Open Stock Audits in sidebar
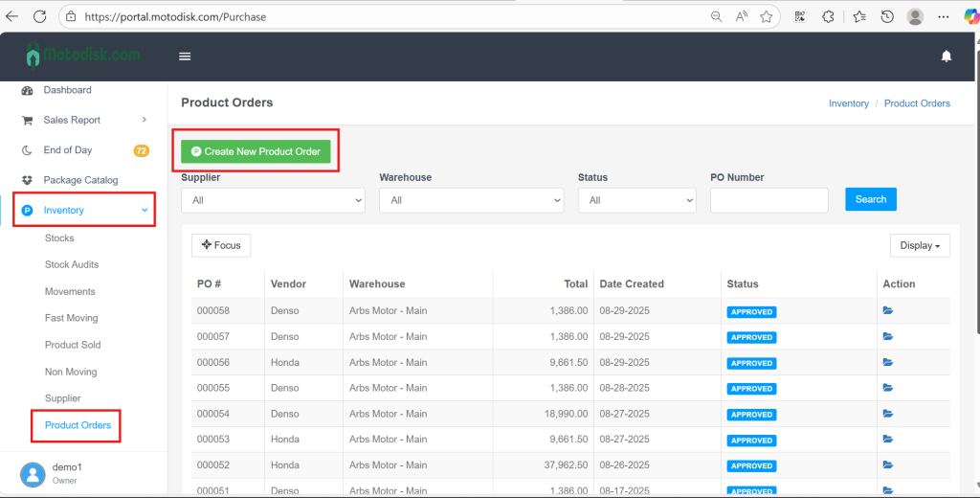This screenshot has width=980, height=498. point(72,264)
